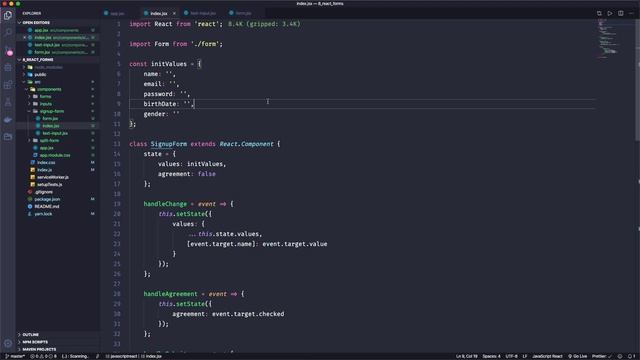Click Prettier in status bar
Image resolution: width=640 pixels, height=360 pixels.
coord(602,356)
